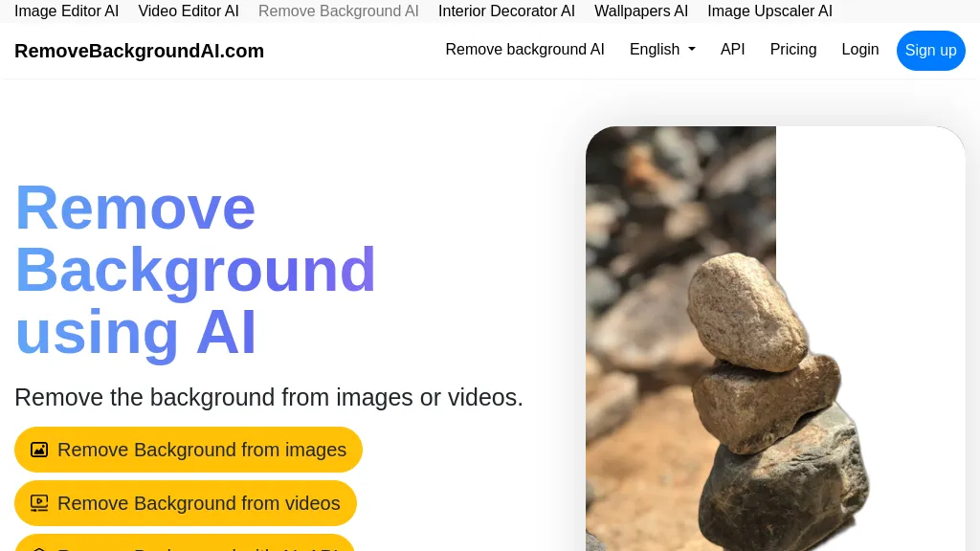Click the RemoveBackgroundAI.com logo
This screenshot has width=980, height=551.
point(139,51)
